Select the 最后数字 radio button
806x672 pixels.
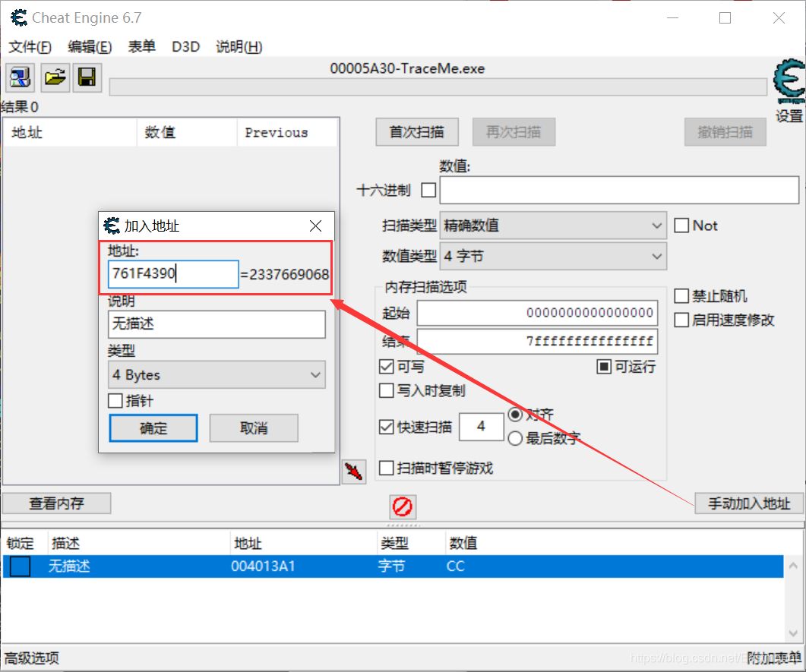[515, 438]
